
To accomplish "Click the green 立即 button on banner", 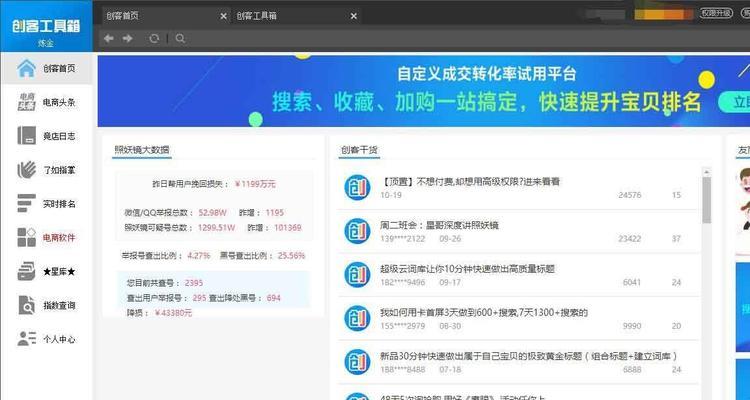I will pos(734,102).
